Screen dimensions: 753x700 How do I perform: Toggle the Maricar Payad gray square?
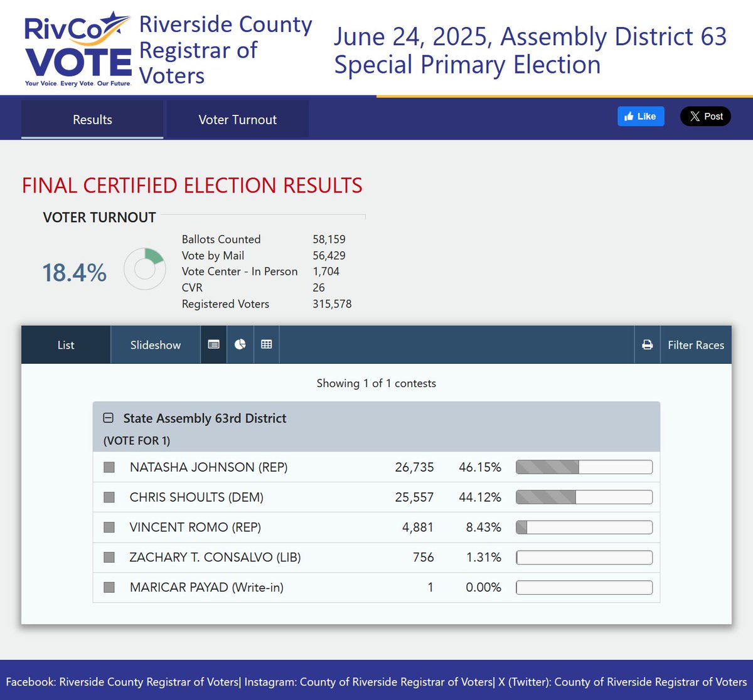click(x=109, y=588)
